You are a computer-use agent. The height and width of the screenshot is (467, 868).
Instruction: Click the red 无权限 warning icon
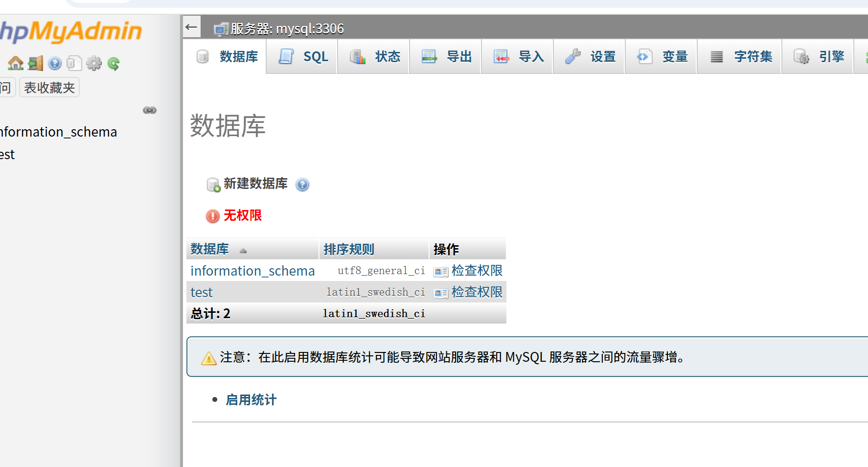[213, 216]
